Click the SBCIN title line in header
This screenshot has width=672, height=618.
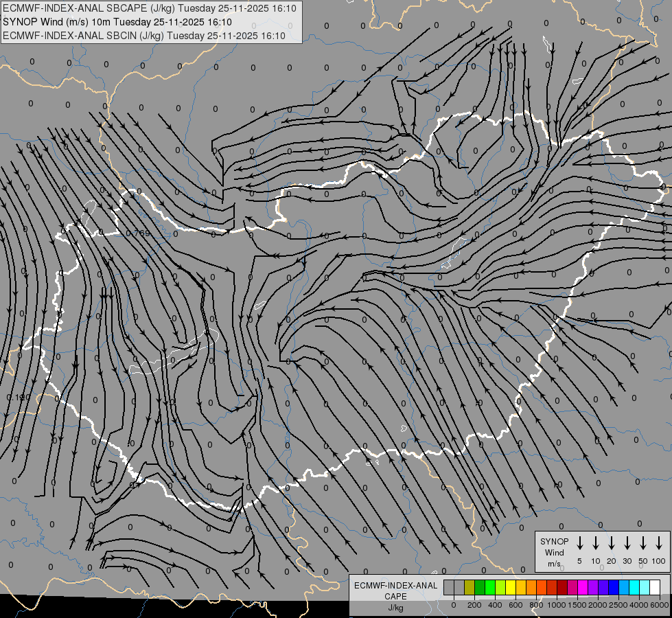(144, 36)
